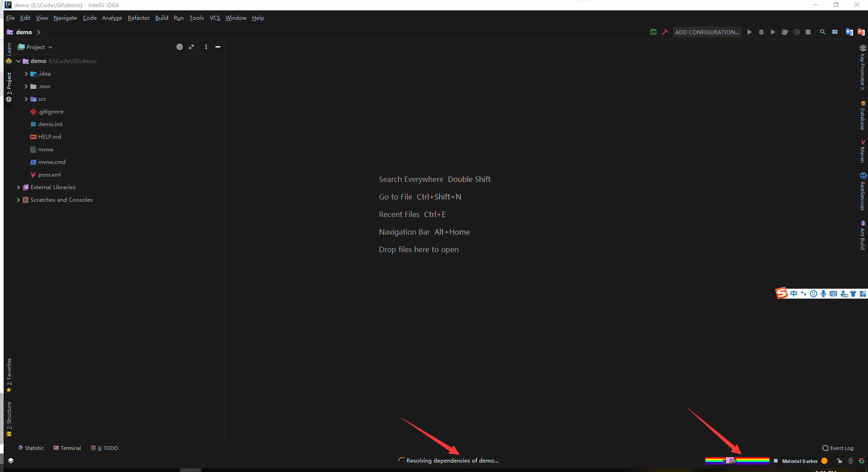868x472 pixels.
Task: Click the Add Configuration button
Action: click(707, 32)
